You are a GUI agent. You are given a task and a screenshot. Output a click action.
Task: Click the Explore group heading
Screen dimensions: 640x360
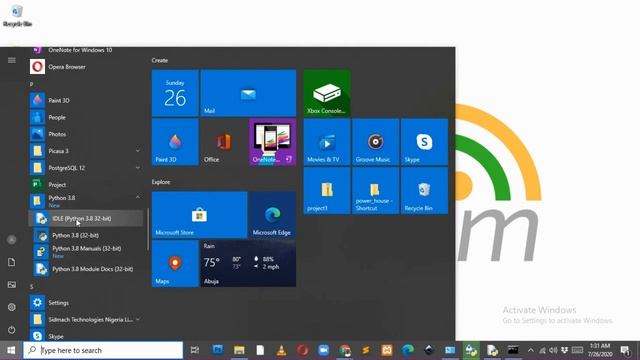point(161,182)
